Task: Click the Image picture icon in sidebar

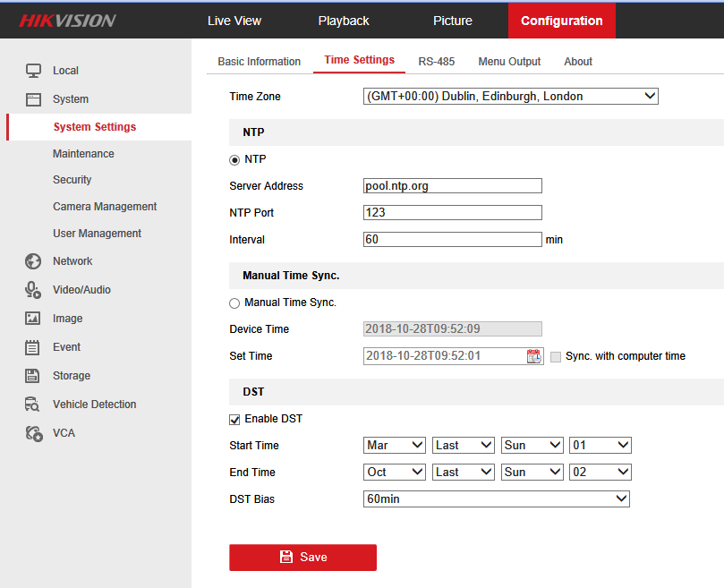Action: [33, 319]
